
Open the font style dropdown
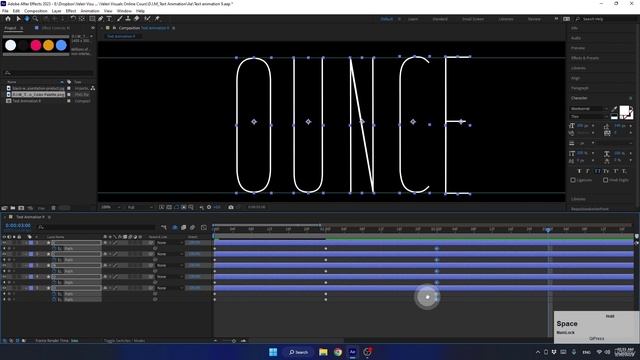tap(588, 116)
